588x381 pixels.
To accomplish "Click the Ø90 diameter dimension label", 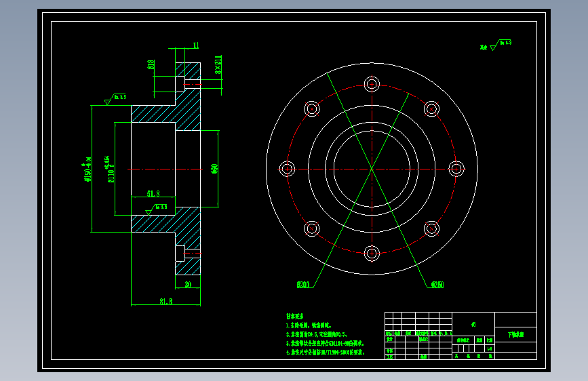I will click(x=214, y=169).
